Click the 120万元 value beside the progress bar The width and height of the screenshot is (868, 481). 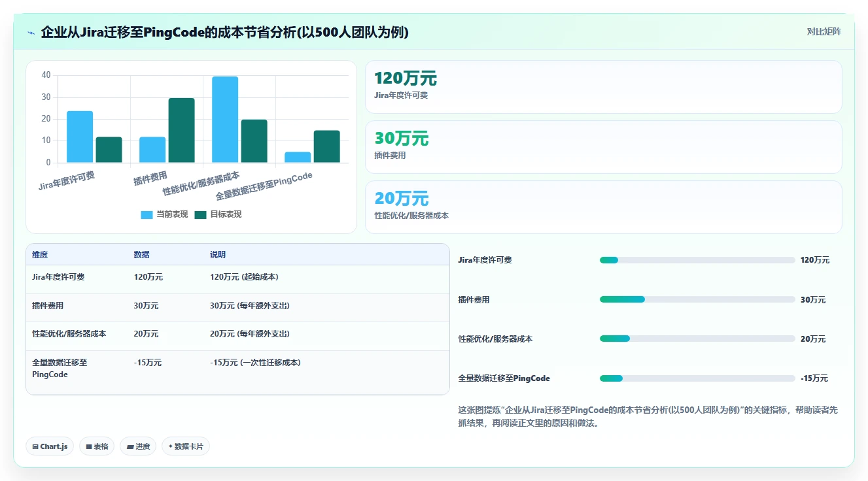point(815,260)
